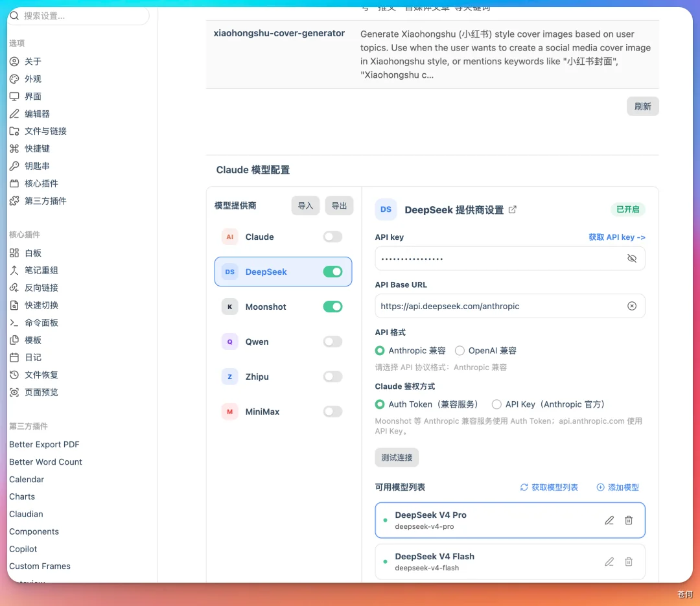
Task: Click 获取模型列表 link
Action: (549, 487)
